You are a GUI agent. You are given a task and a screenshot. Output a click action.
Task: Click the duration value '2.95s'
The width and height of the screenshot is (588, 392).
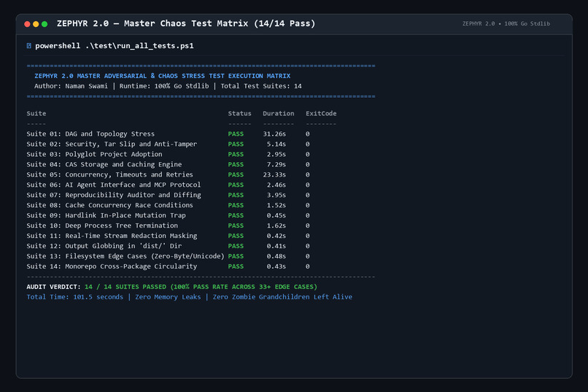[276, 154]
